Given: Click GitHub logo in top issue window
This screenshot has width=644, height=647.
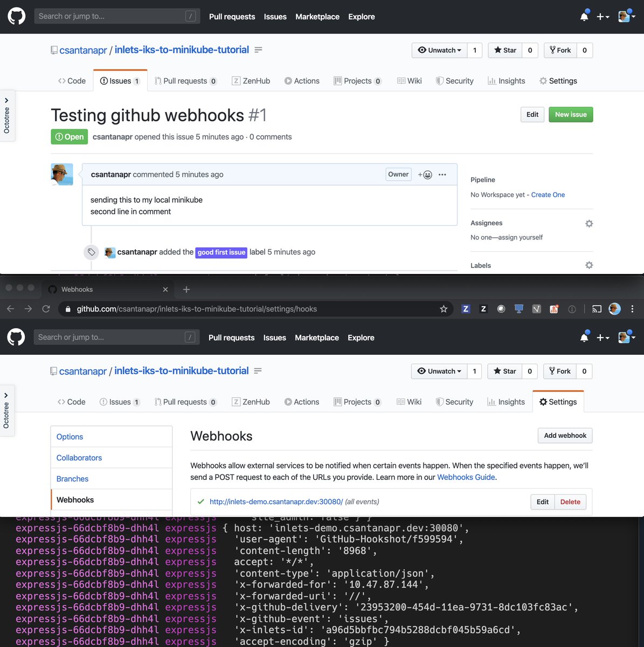Looking at the screenshot, I should click(16, 16).
